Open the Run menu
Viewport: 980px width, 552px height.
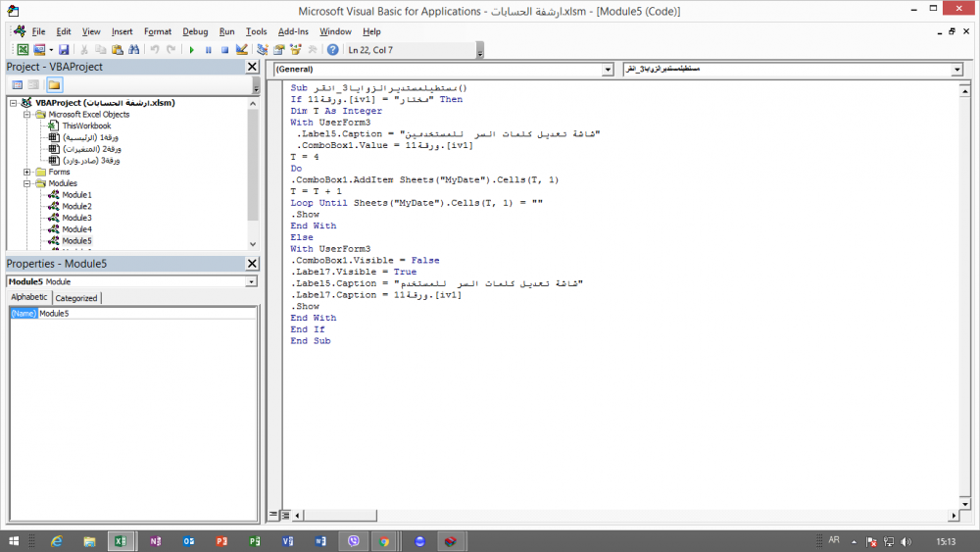click(x=227, y=32)
